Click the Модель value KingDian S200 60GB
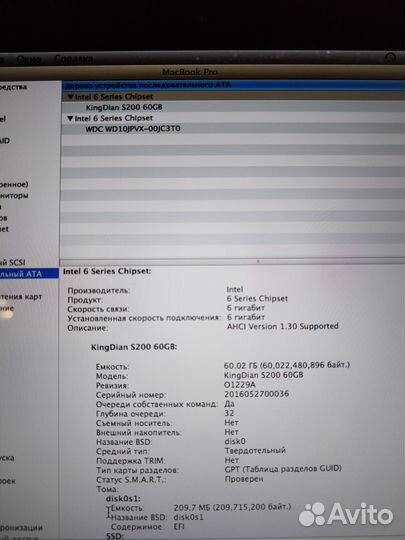The image size is (405, 540). click(x=264, y=375)
